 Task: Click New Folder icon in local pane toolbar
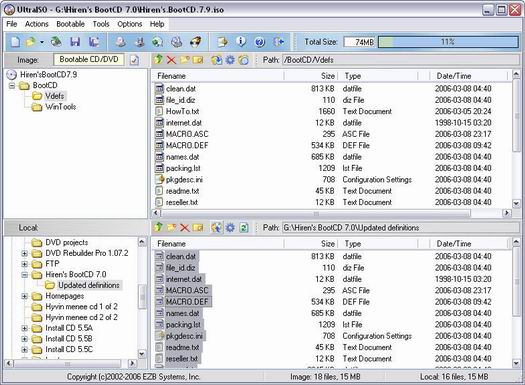point(171,228)
